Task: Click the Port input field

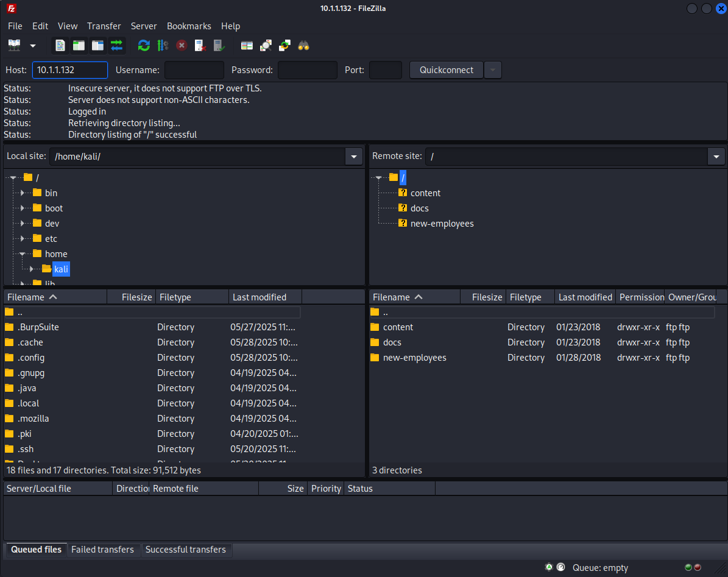Action: 386,70
